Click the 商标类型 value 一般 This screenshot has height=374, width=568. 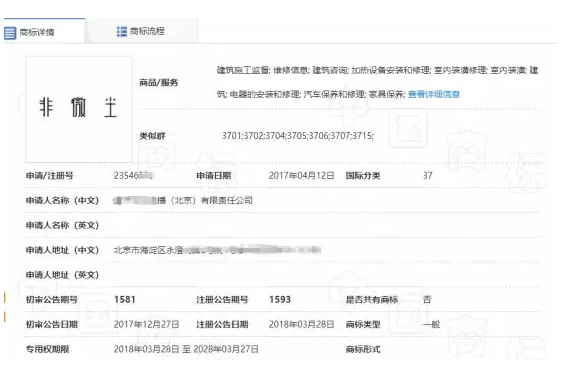pos(431,324)
